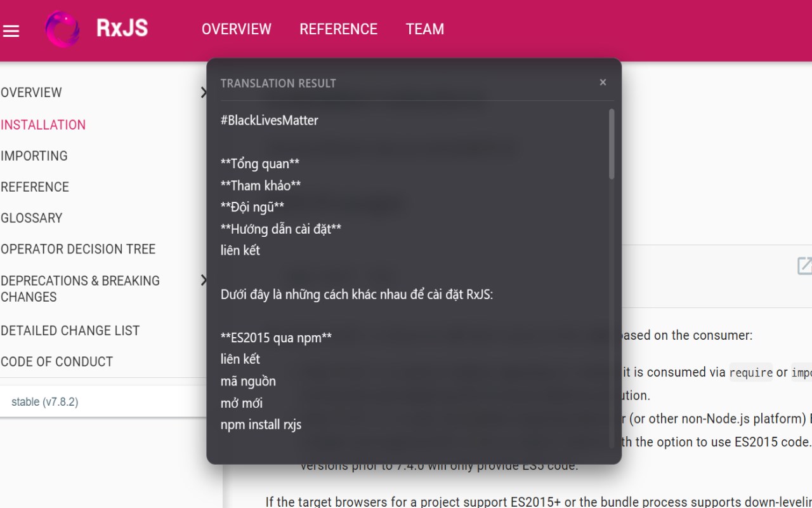
Task: Select IMPORTING in the sidebar
Action: (34, 156)
